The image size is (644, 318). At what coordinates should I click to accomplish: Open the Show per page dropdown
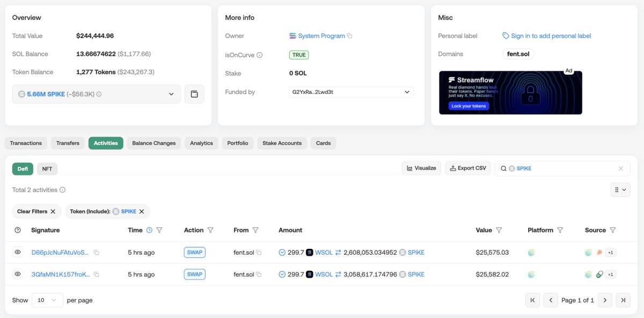[47, 300]
